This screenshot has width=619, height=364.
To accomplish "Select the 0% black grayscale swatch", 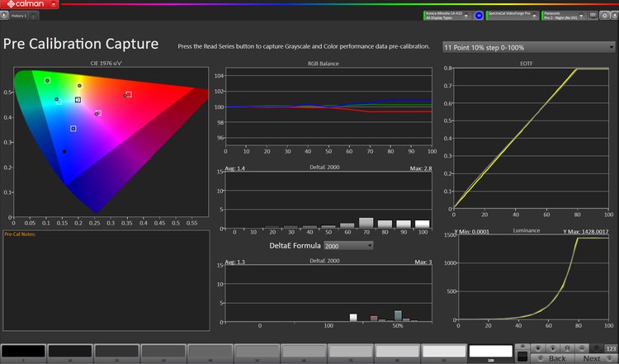I will pyautogui.click(x=23, y=352).
